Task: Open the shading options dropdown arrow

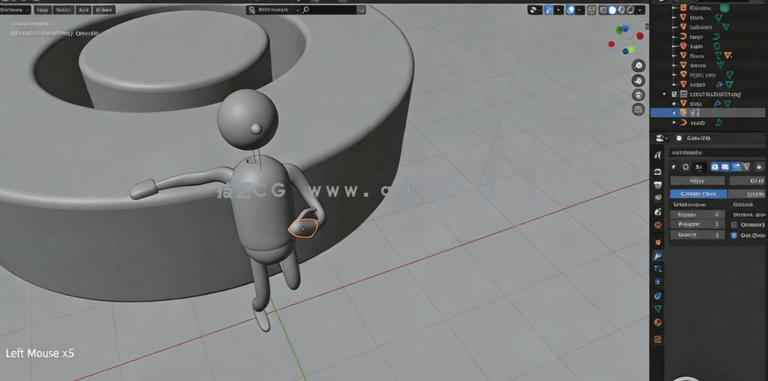Action: pyautogui.click(x=641, y=10)
